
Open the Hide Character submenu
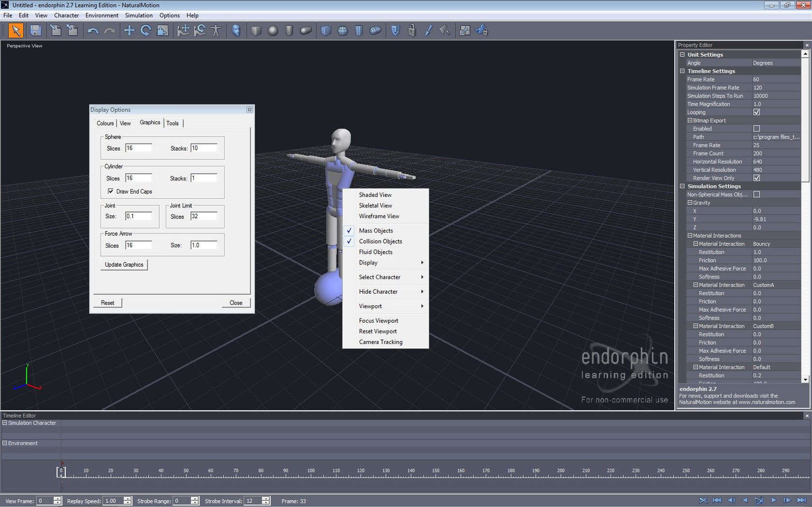[385, 292]
